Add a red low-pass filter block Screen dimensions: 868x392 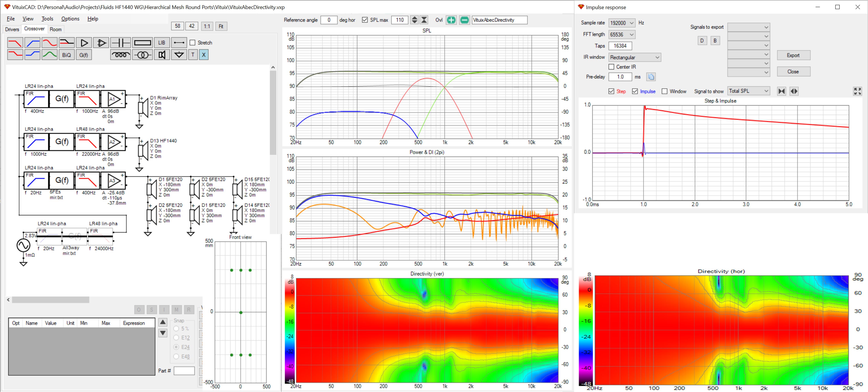coord(15,43)
